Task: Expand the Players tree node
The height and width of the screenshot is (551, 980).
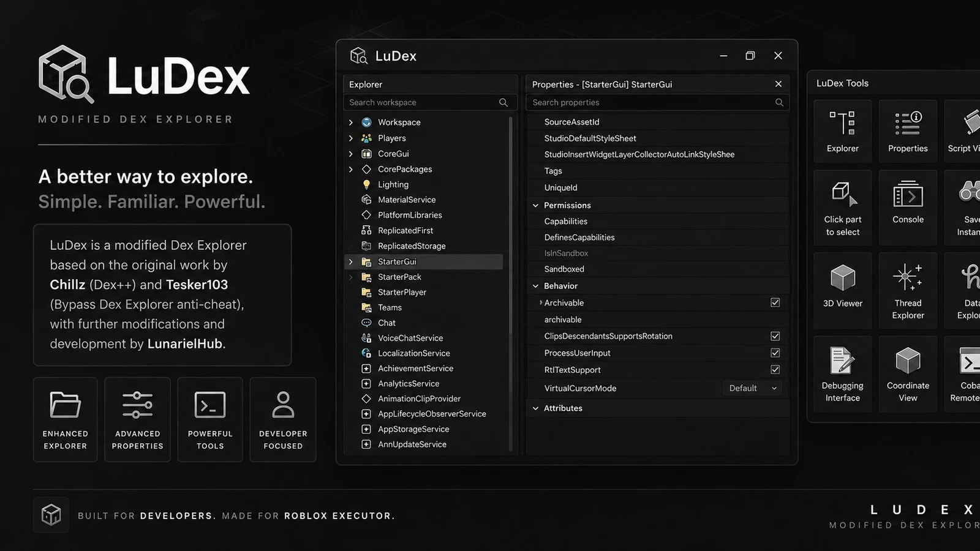Action: (x=351, y=138)
